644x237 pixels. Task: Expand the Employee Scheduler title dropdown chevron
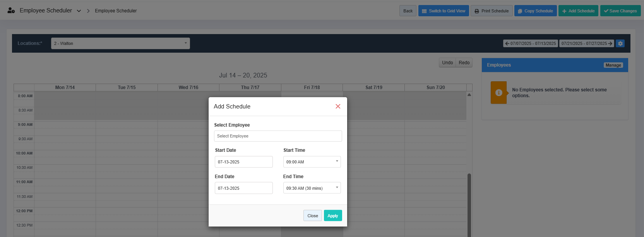coord(79,11)
